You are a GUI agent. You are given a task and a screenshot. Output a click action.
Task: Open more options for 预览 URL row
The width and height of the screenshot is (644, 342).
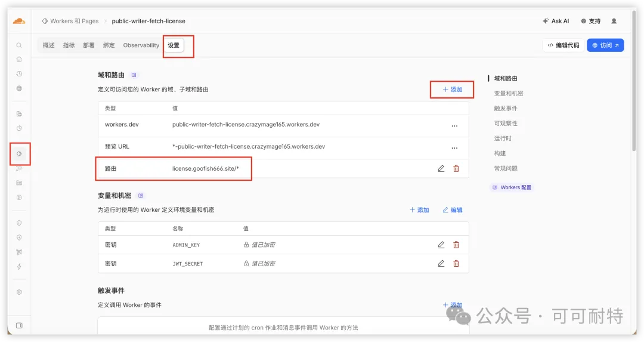pos(454,147)
